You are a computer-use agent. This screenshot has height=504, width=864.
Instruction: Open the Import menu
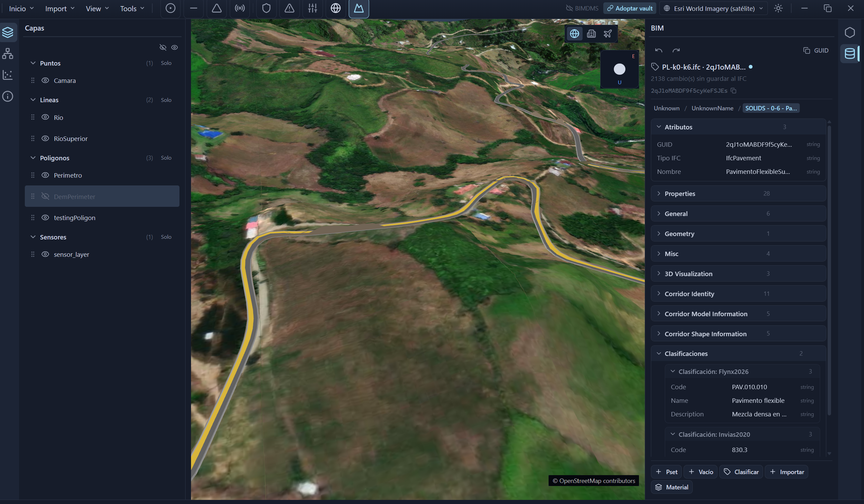tap(60, 8)
